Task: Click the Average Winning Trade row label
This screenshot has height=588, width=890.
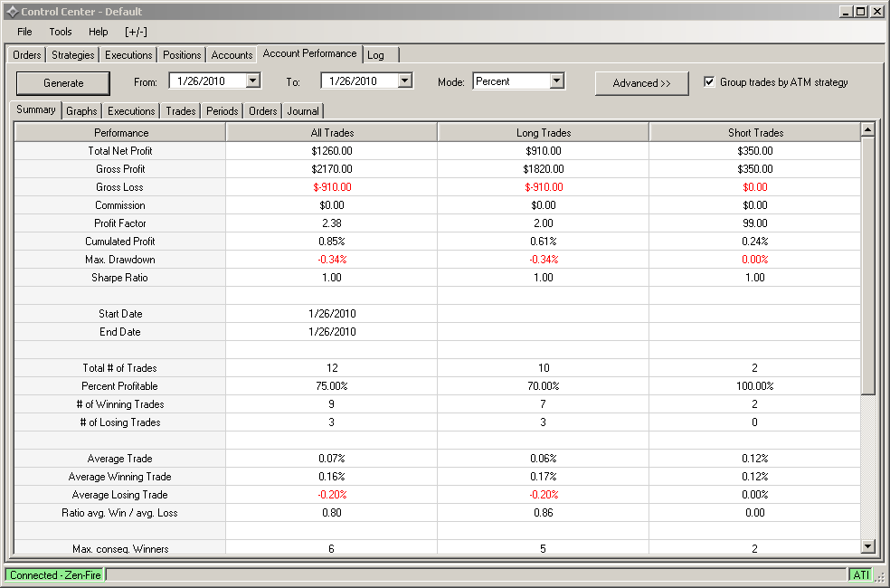Action: tap(119, 477)
